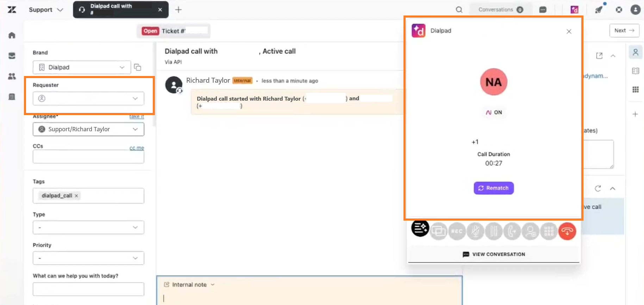Add a participant to the call
644x305 pixels.
coord(530,231)
